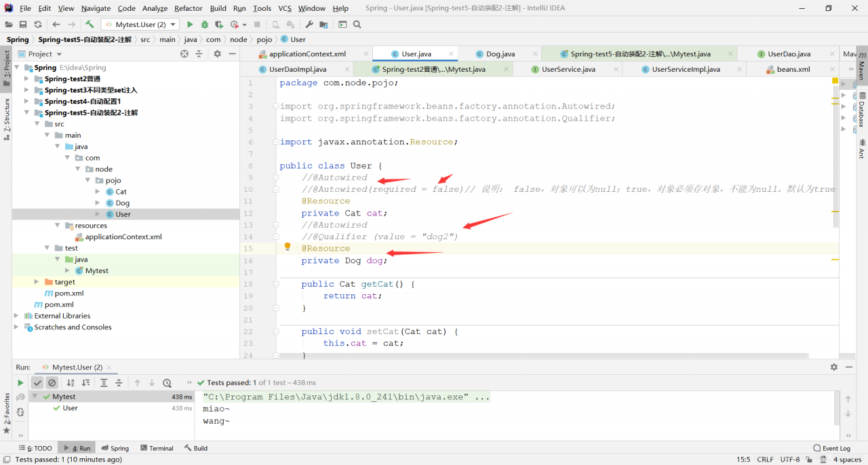This screenshot has height=465, width=868.
Task: Toggle the Show Passed tests checkmark button
Action: [x=37, y=383]
